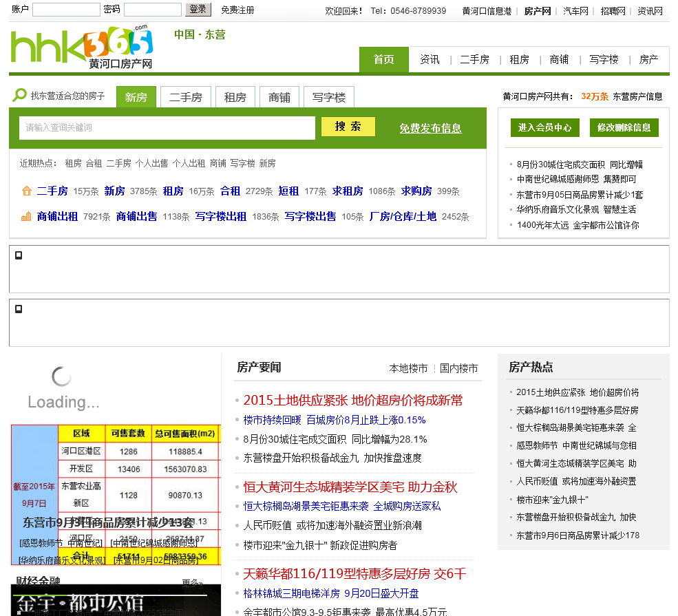Viewport: 678px width, 616px height.
Task: Click the keyword search input box
Action: [167, 127]
